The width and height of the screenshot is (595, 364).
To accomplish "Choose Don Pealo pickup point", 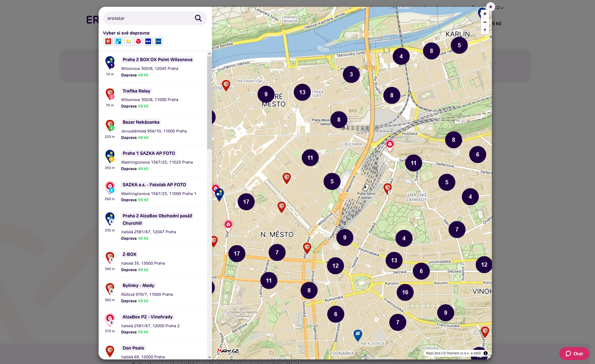I will [153, 350].
